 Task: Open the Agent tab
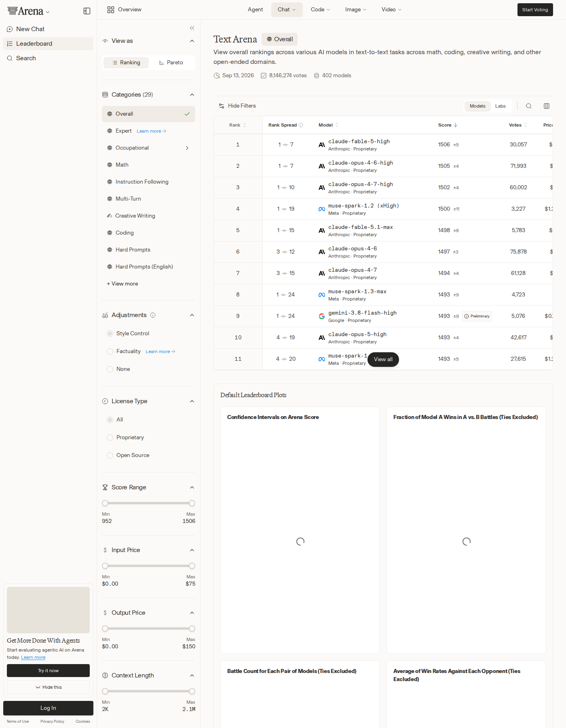point(256,10)
